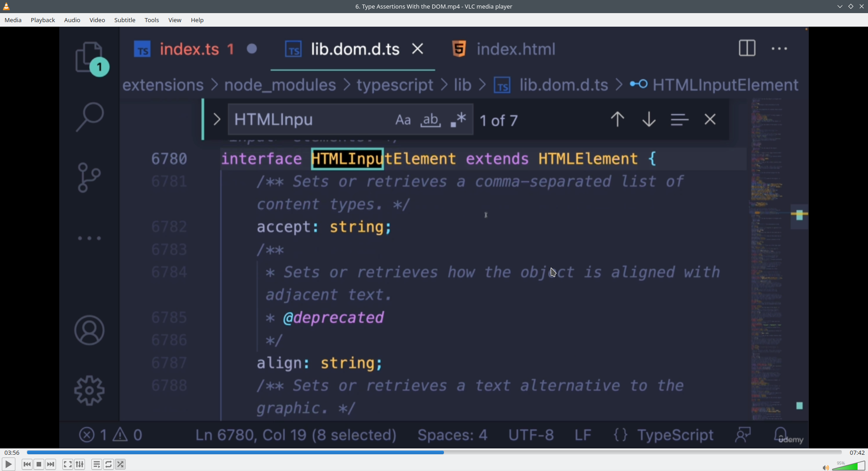Viewport: 868px width, 471px height.
Task: Toggle loop/repeat mode
Action: pos(108,464)
